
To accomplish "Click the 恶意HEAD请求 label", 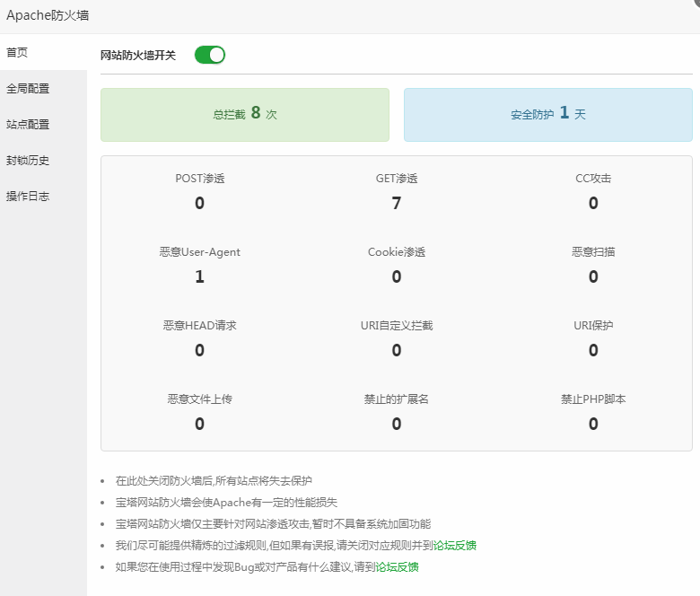I will coord(199,326).
